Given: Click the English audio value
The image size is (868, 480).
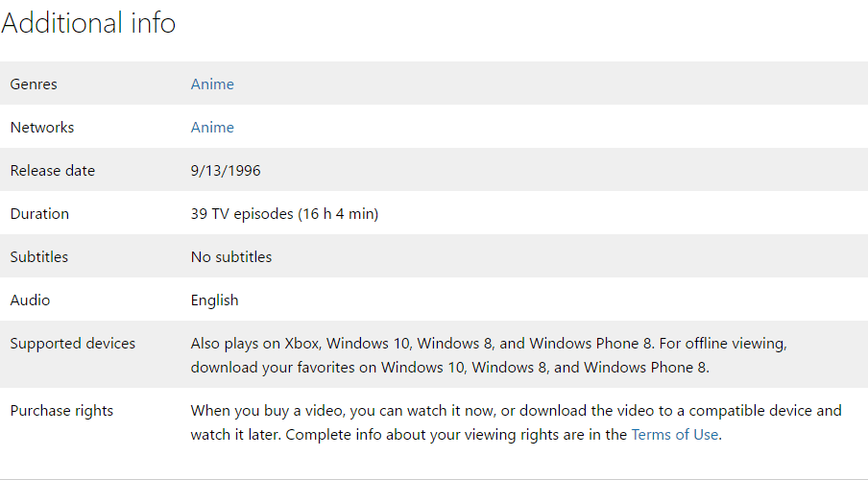Looking at the screenshot, I should point(214,300).
